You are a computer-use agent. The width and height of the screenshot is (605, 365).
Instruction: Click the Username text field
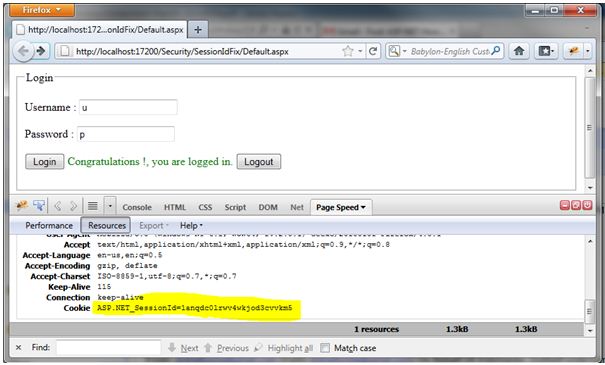point(128,107)
